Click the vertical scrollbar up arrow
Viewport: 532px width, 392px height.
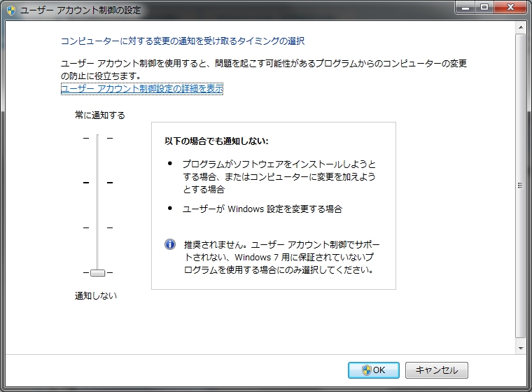click(x=521, y=27)
